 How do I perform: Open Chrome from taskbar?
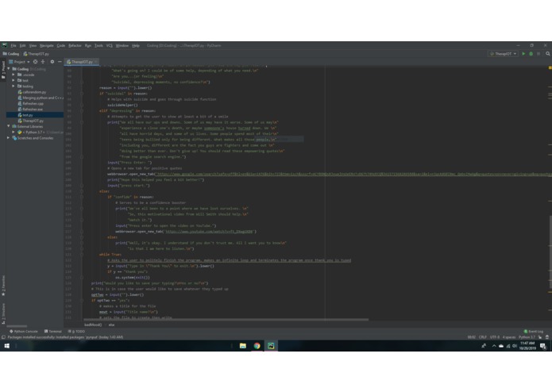[257, 346]
